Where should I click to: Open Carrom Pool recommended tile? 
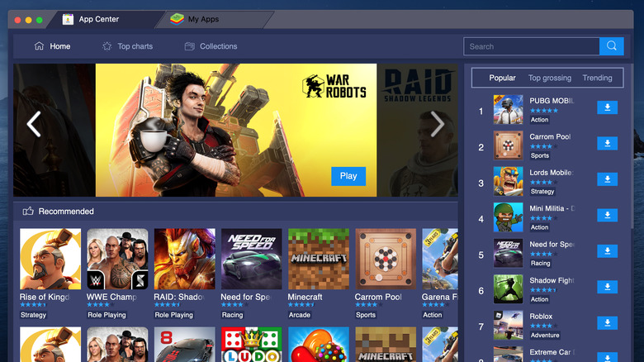click(386, 260)
